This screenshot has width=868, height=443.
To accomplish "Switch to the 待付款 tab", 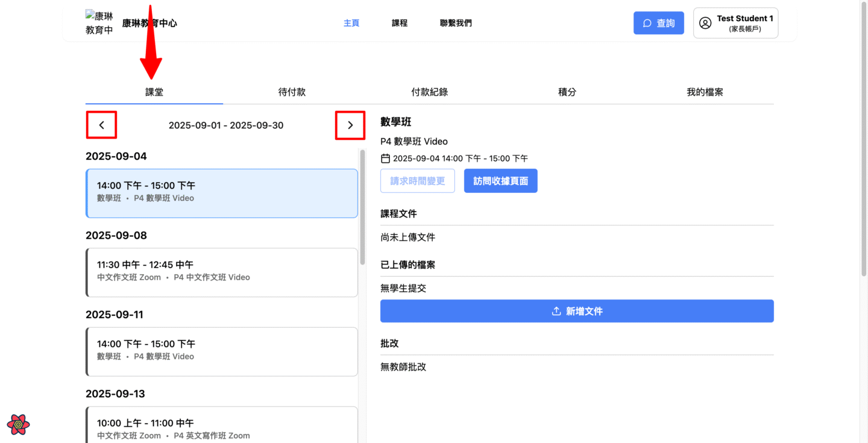I will (x=292, y=92).
